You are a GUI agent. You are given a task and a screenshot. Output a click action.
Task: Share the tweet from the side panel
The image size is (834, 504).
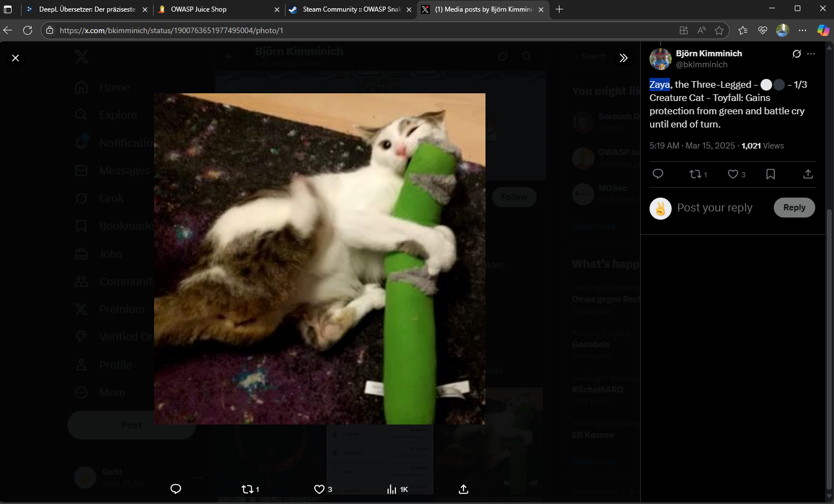[808, 174]
